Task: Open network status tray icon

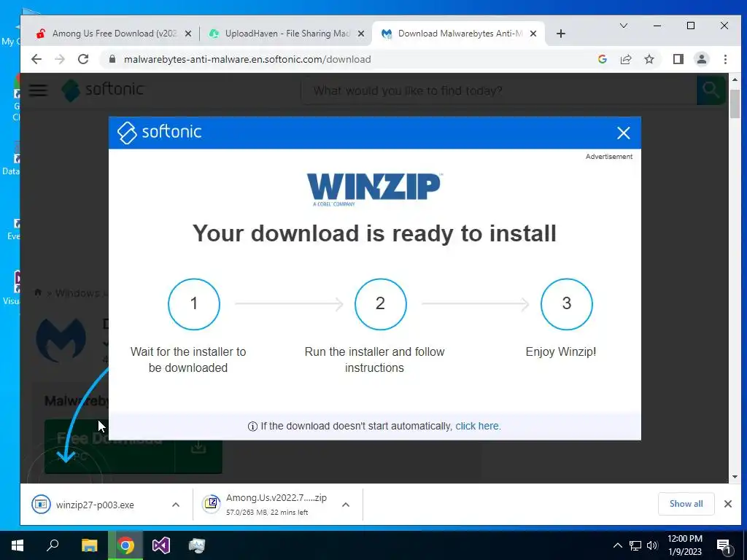Action: pos(635,545)
